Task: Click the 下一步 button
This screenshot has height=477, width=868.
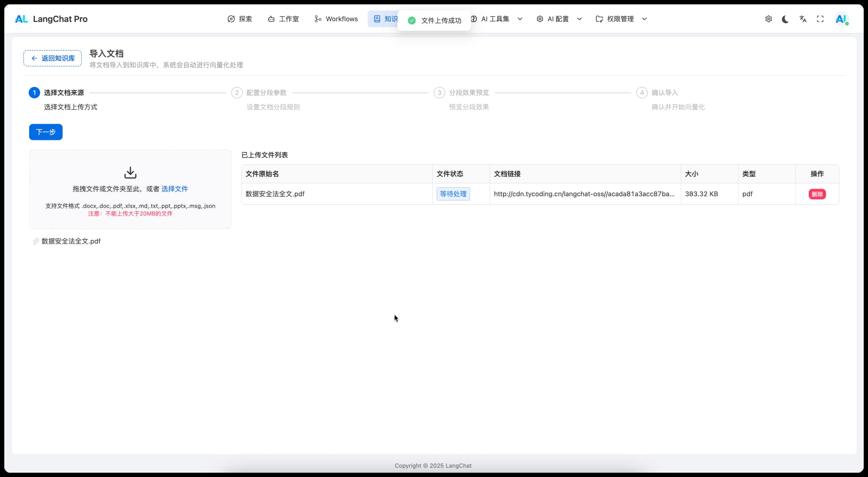Action: coord(46,132)
